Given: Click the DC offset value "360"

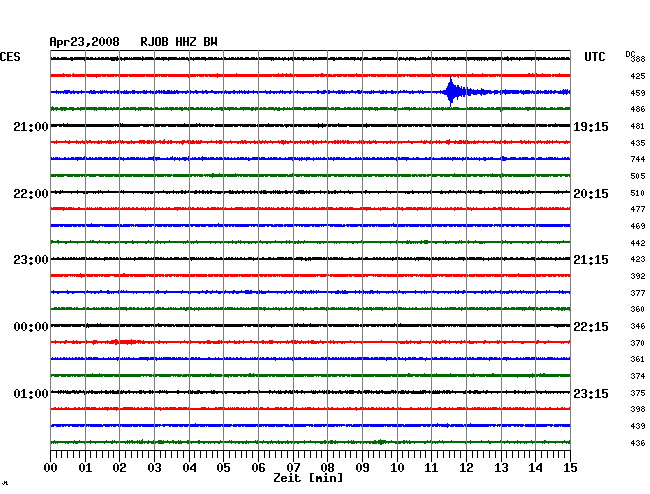Looking at the screenshot, I should (638, 309).
